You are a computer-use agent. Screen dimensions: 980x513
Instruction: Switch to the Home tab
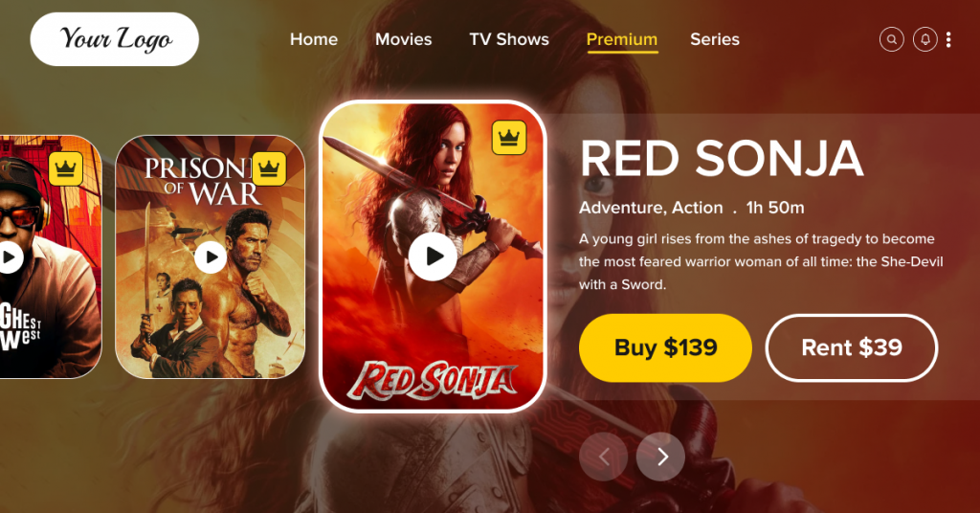tap(314, 39)
